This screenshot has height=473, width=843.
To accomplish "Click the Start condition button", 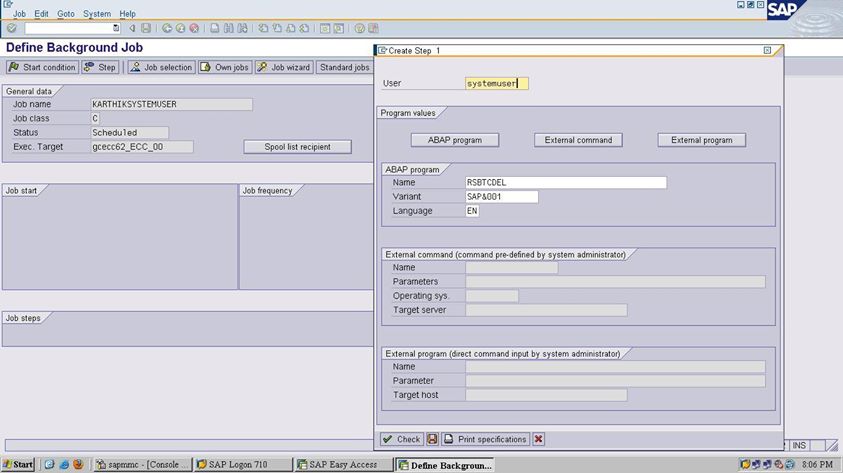I will click(x=42, y=67).
